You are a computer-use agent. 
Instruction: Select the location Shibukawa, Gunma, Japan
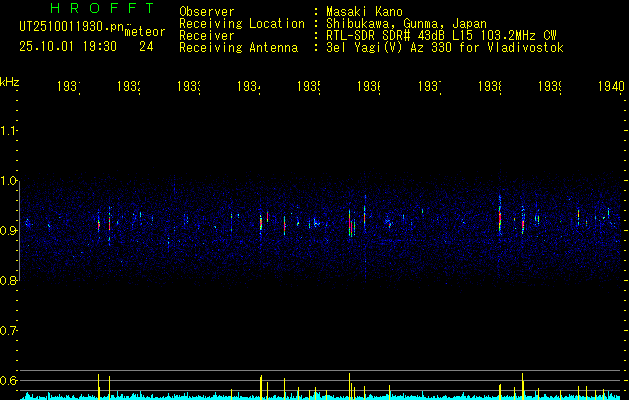pos(406,24)
